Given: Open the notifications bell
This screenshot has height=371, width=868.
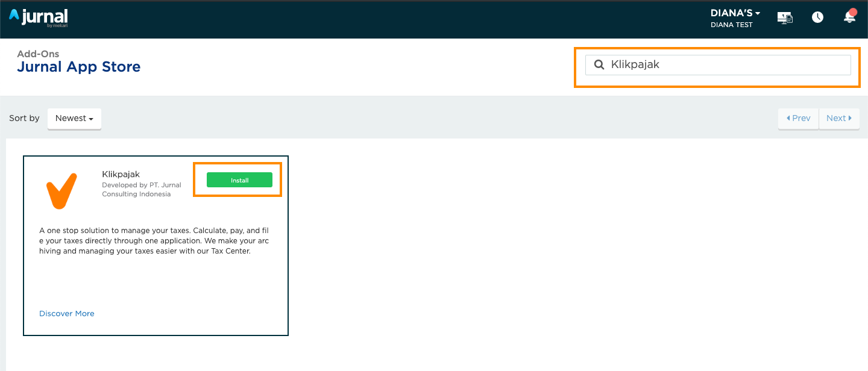Looking at the screenshot, I should tap(849, 17).
